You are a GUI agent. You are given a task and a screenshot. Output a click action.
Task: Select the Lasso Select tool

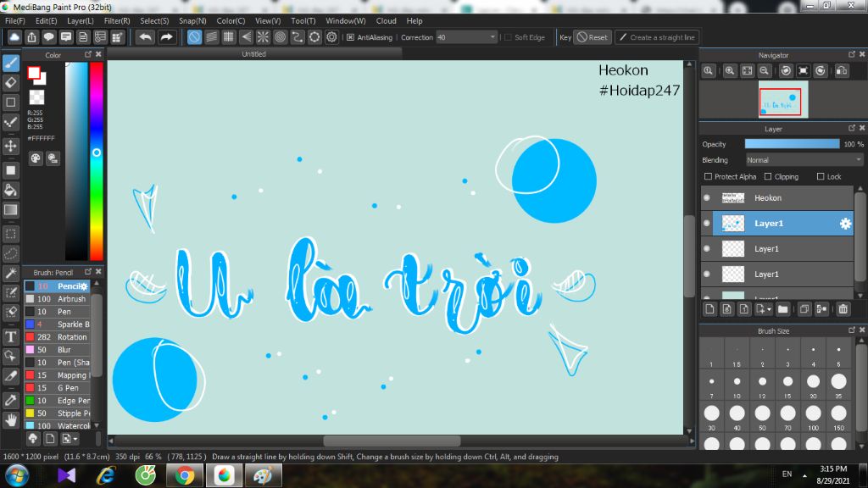[x=10, y=254]
